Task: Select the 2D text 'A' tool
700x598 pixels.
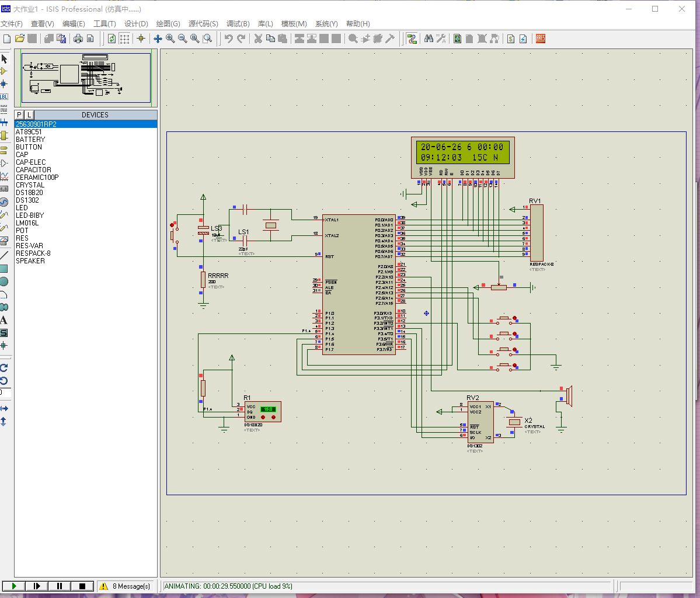Action: tap(4, 320)
